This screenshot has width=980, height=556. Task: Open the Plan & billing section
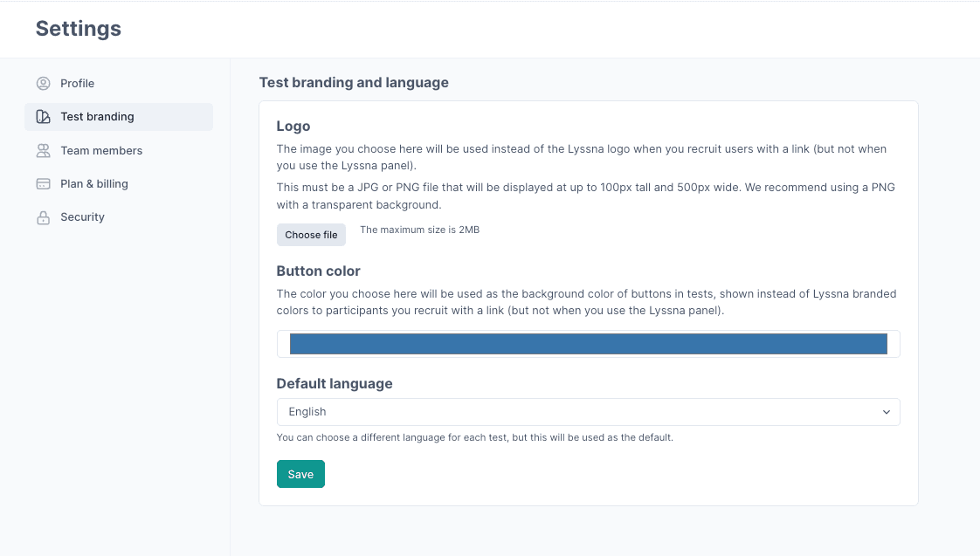[94, 184]
